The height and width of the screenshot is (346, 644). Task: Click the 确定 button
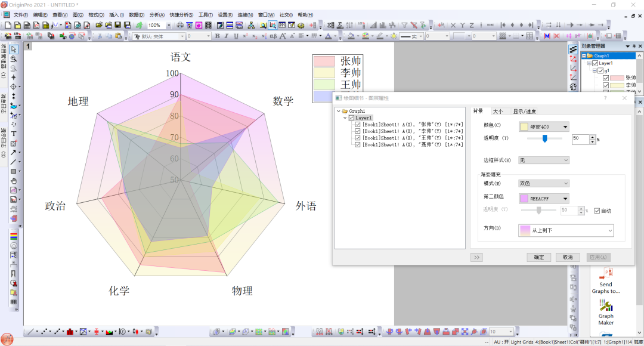coord(539,257)
